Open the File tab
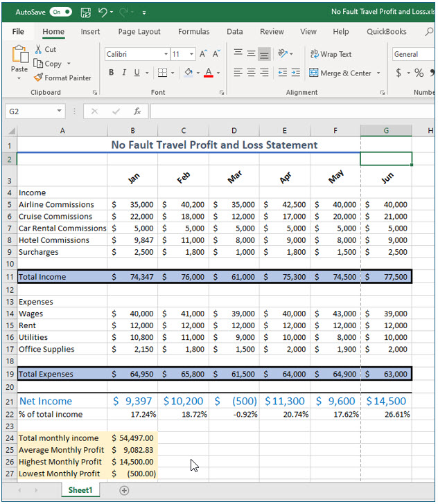 click(x=18, y=32)
